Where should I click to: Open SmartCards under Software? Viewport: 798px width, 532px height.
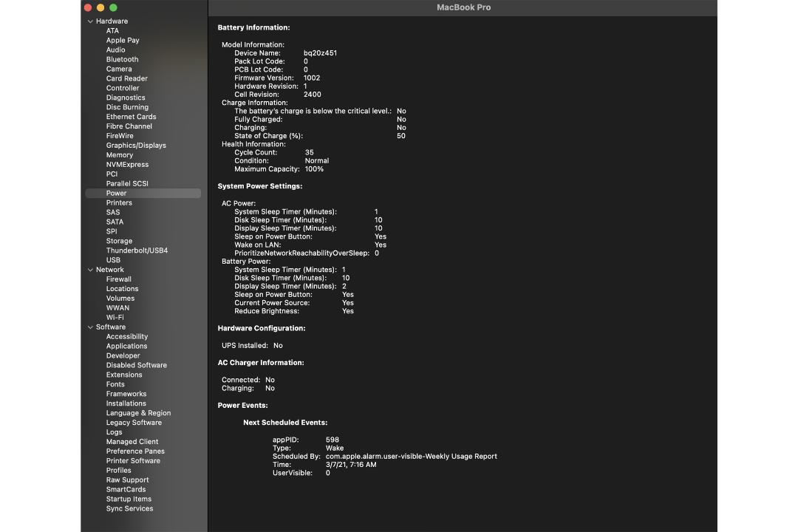(126, 490)
